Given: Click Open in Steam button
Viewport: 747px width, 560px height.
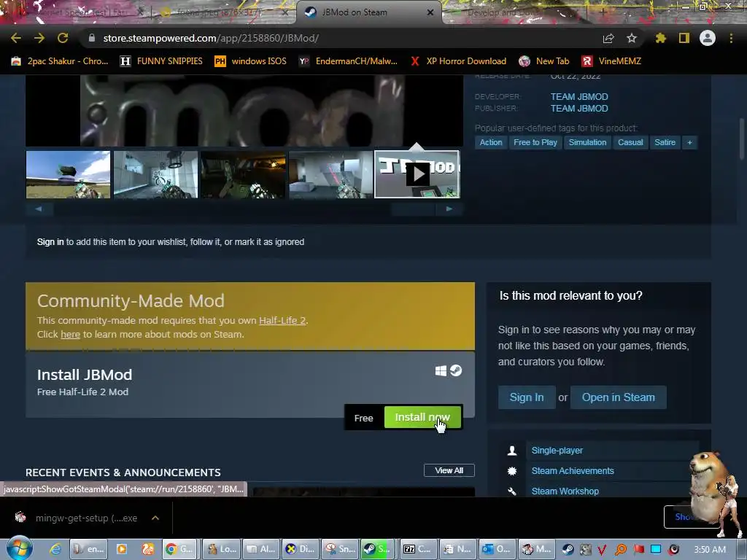Looking at the screenshot, I should pyautogui.click(x=619, y=397).
